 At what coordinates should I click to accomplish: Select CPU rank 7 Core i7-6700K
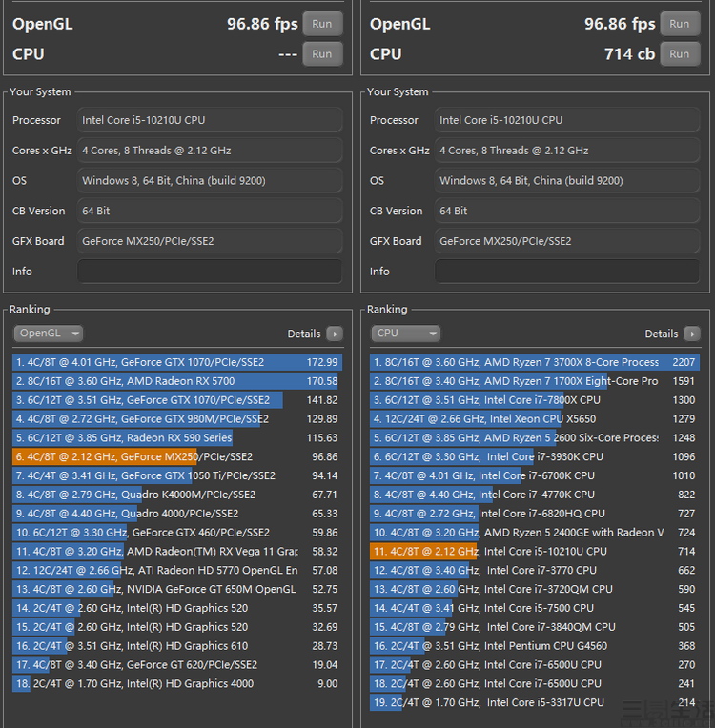coord(535,475)
